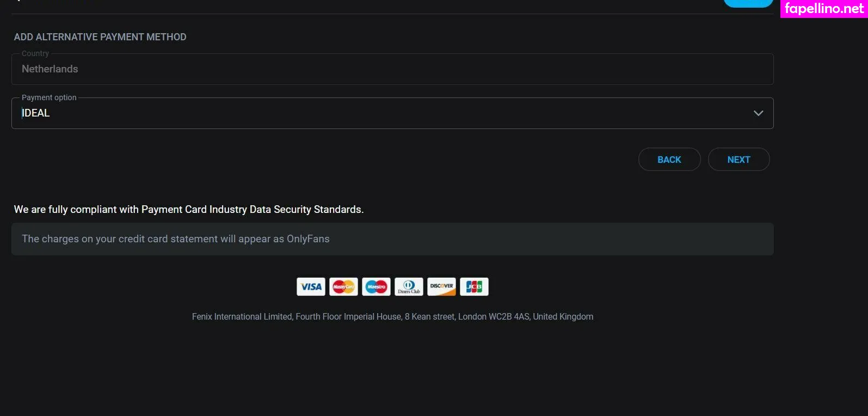Click the Visa card logo
868x416 pixels.
tap(311, 286)
